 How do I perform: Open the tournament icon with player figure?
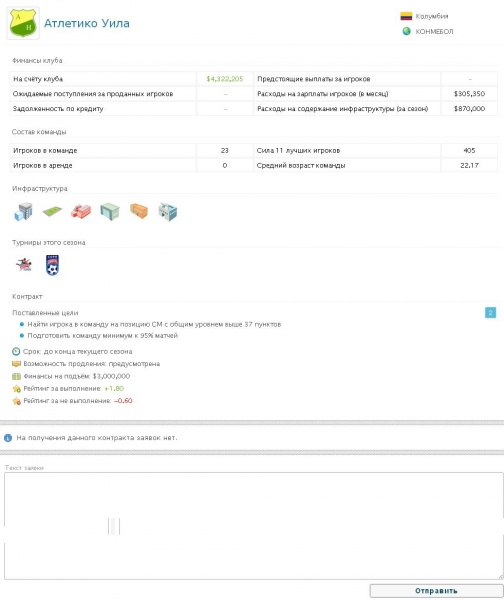(24, 264)
